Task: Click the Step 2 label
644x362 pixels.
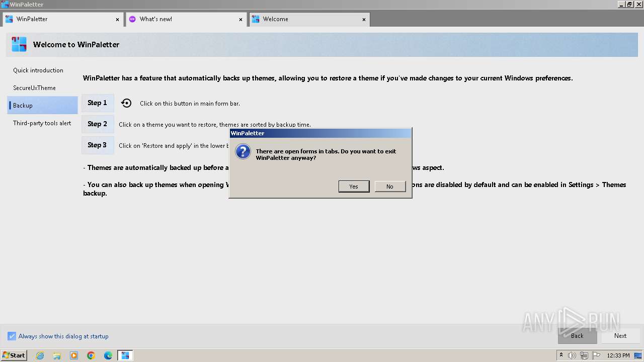Action: pos(97,124)
